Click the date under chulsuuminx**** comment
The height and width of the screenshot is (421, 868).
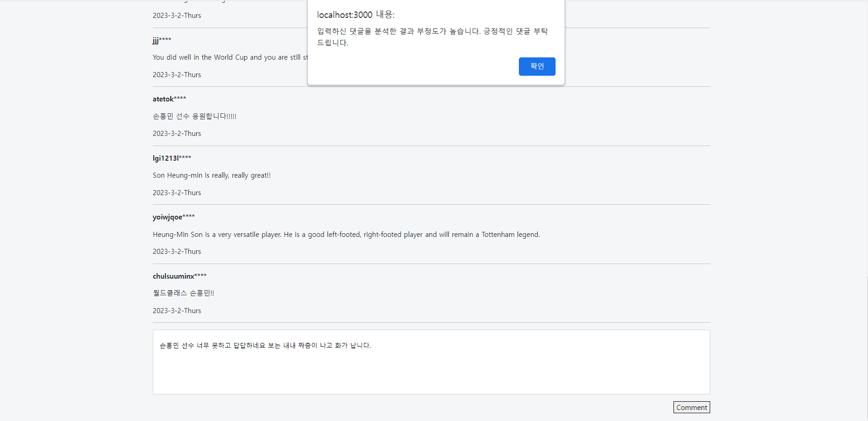[177, 311]
